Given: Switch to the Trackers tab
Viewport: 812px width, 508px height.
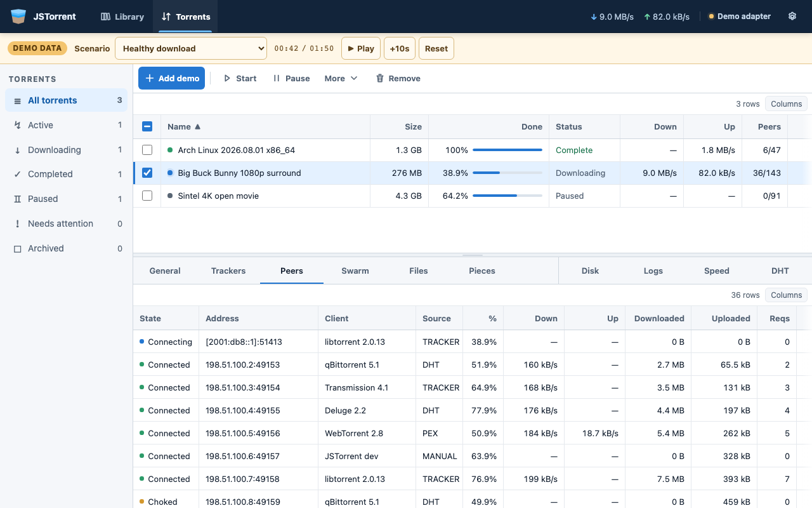Looking at the screenshot, I should (228, 271).
